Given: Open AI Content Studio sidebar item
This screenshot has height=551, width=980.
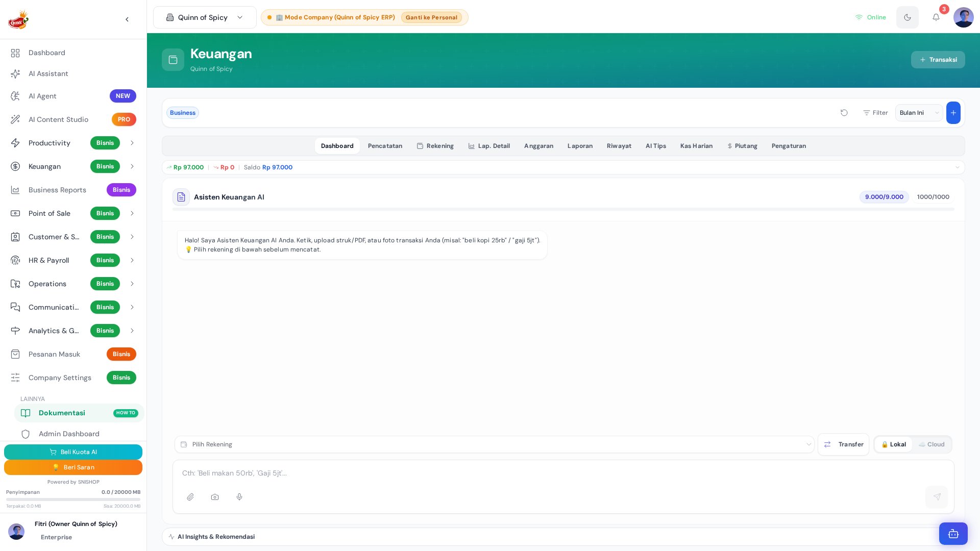Looking at the screenshot, I should (73, 119).
